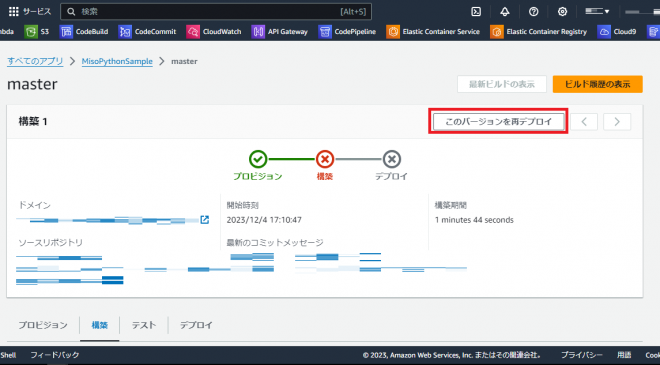Open the Elastic Container Registry shortcut

coord(539,32)
